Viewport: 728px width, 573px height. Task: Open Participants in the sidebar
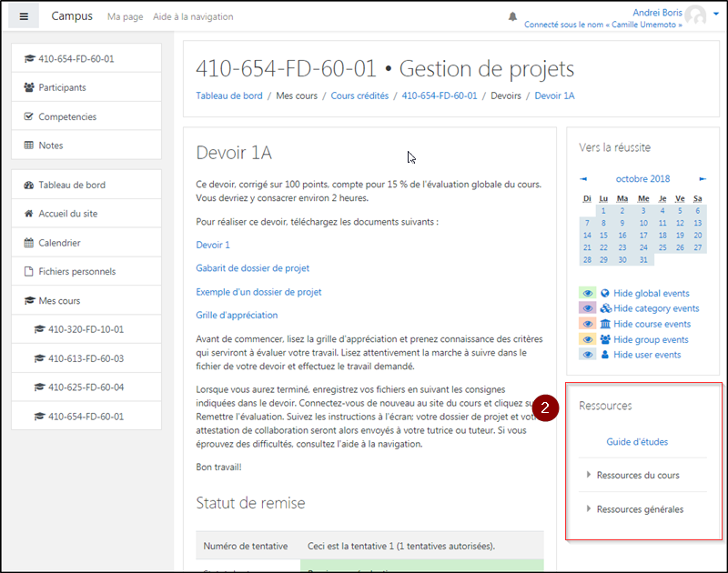(62, 87)
